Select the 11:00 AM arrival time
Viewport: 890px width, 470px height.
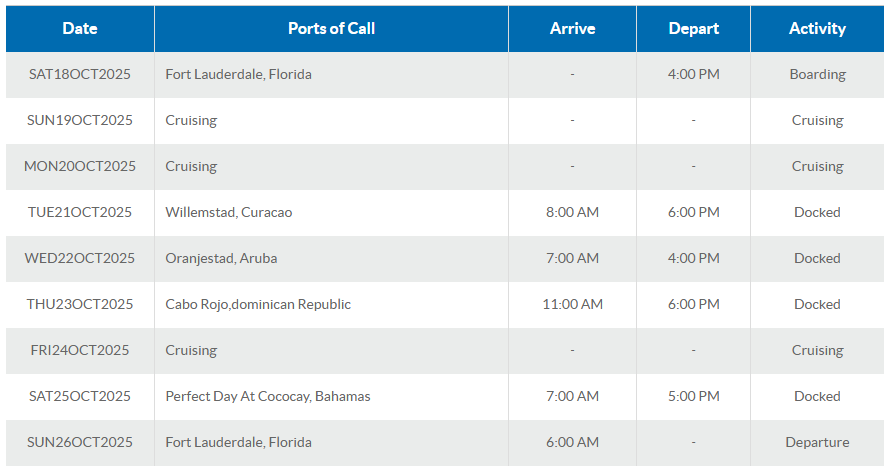point(572,304)
